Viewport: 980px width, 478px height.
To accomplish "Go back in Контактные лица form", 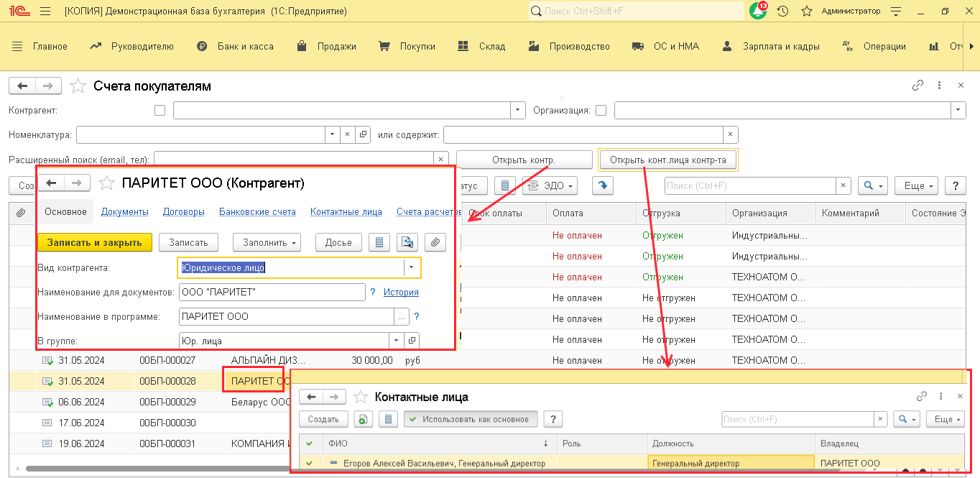I will point(311,397).
